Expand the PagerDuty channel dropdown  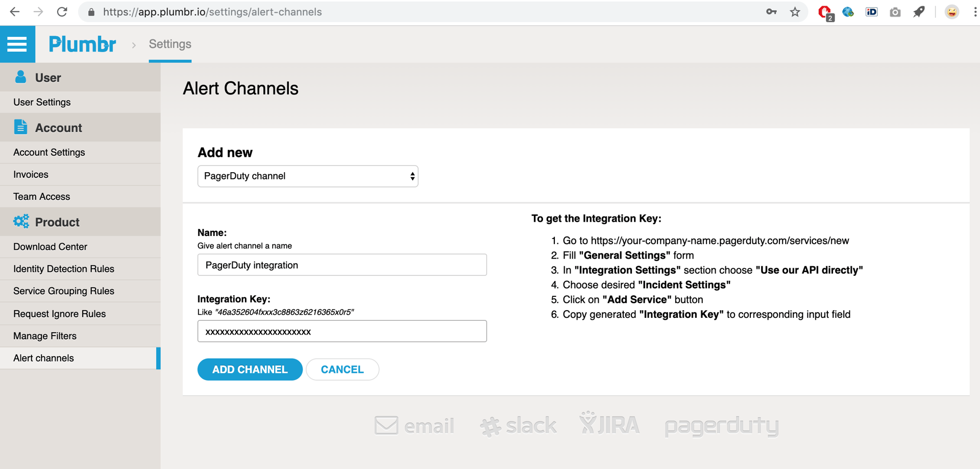308,176
